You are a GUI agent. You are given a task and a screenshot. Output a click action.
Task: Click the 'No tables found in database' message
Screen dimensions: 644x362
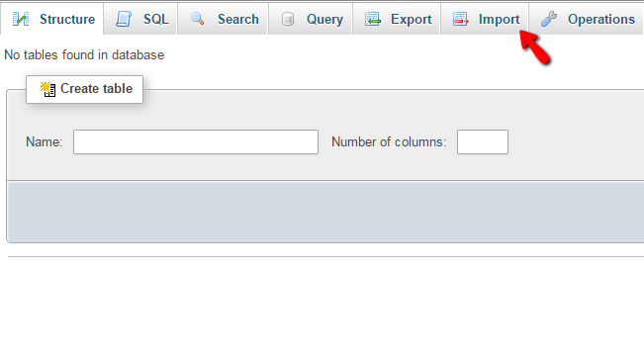(x=84, y=55)
